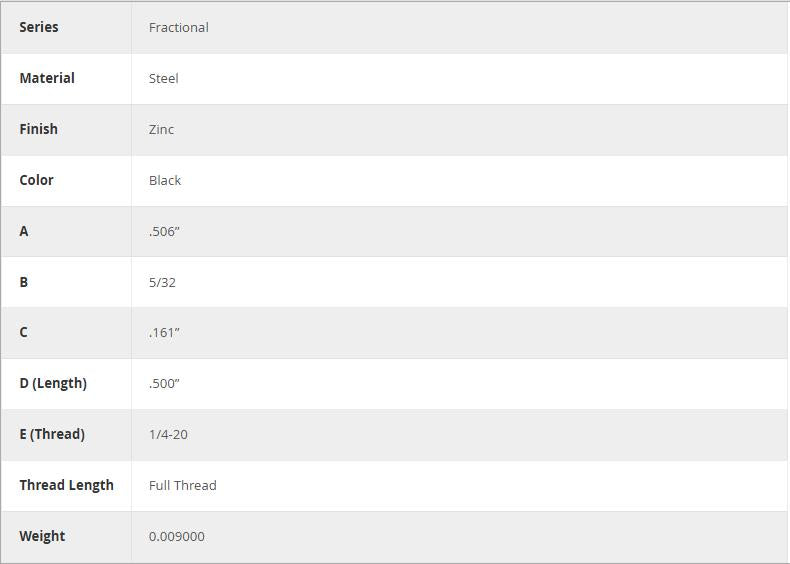Image resolution: width=790 pixels, height=564 pixels.
Task: Click the A dimension label
Action: tap(24, 231)
